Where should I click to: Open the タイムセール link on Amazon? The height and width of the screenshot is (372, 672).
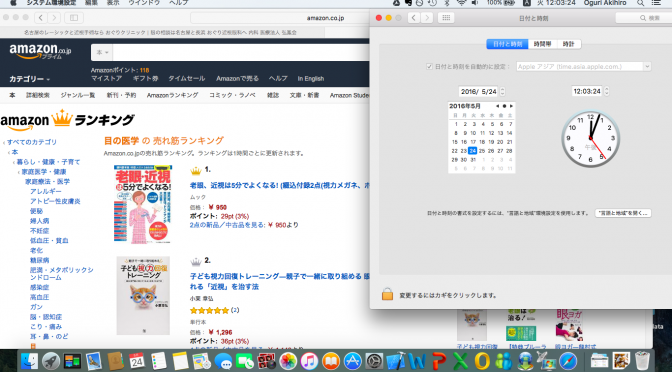pos(186,78)
